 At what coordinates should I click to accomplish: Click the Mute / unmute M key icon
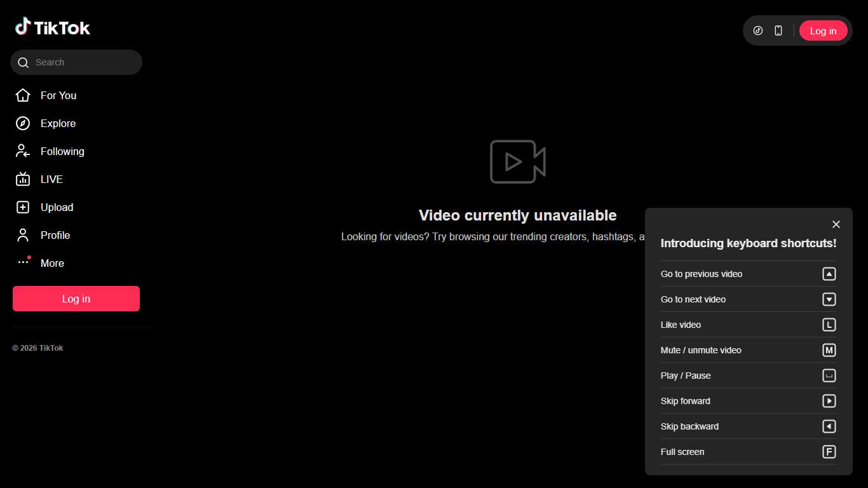(829, 350)
